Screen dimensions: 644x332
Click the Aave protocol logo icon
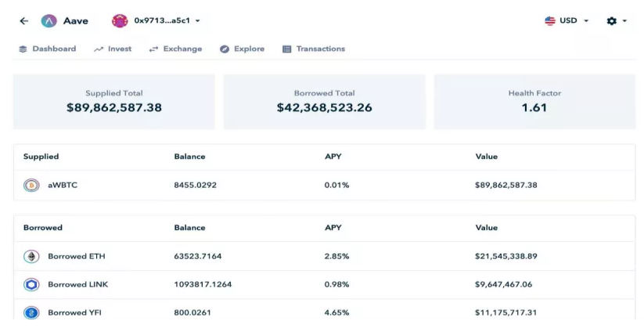click(49, 21)
